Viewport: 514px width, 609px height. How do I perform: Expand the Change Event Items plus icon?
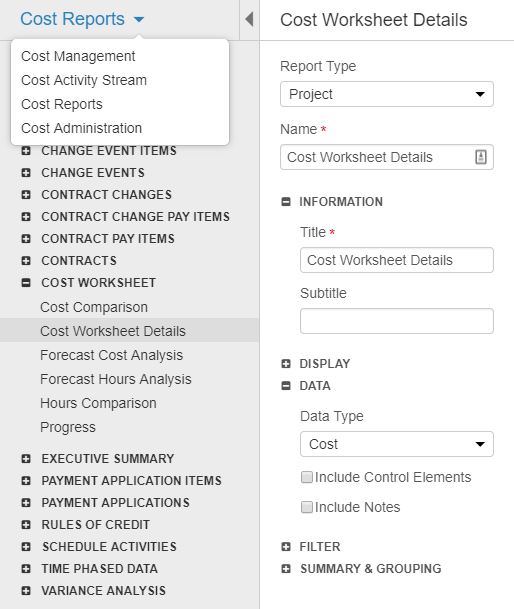[x=26, y=151]
